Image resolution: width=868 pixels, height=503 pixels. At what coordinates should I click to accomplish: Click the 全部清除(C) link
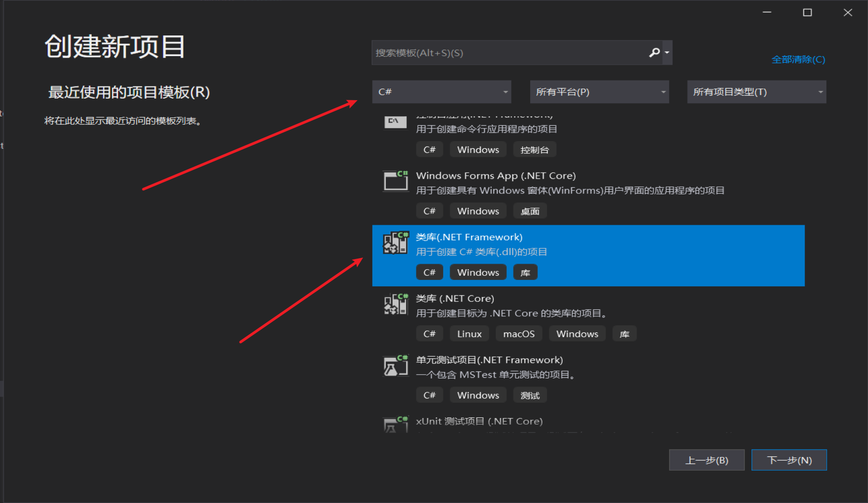pyautogui.click(x=798, y=59)
